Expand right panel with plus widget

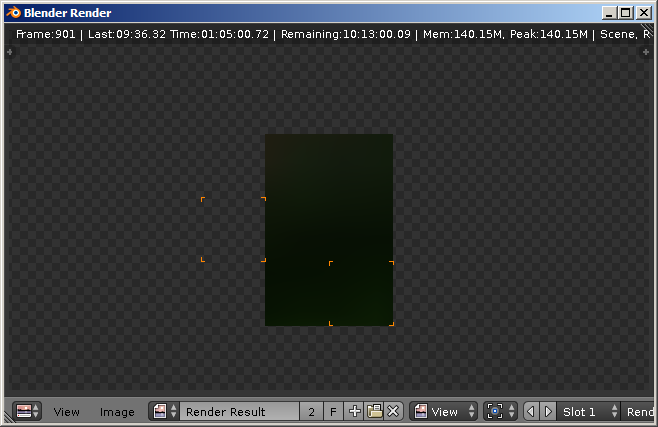pyautogui.click(x=646, y=52)
